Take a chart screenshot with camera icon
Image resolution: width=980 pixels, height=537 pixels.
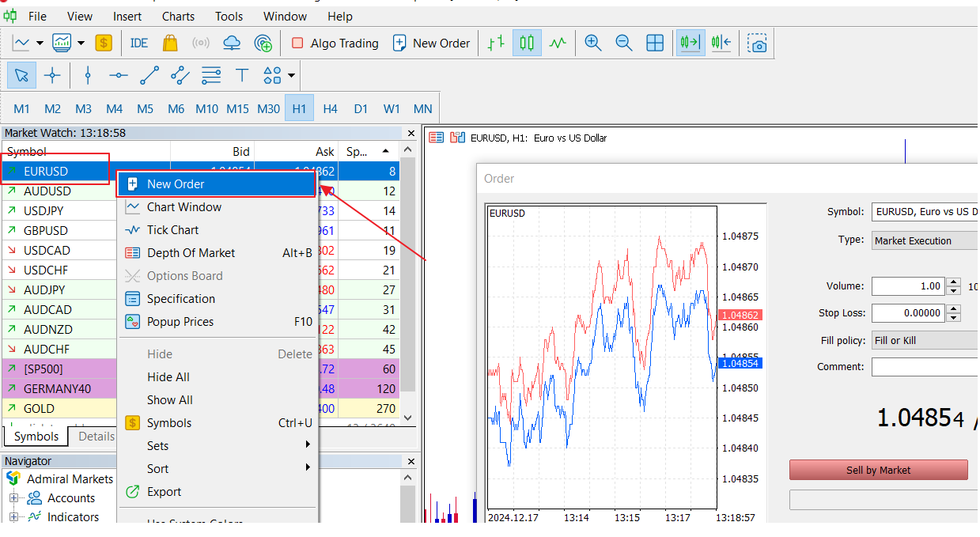coord(757,43)
